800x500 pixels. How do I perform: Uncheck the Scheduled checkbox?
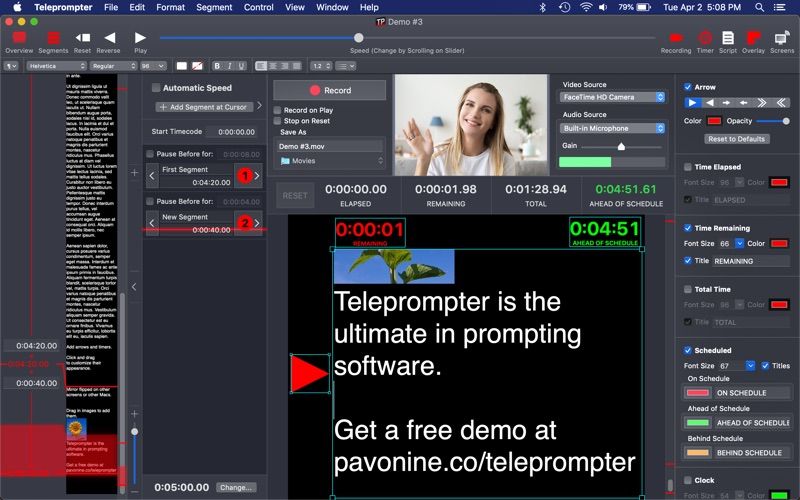(x=688, y=351)
